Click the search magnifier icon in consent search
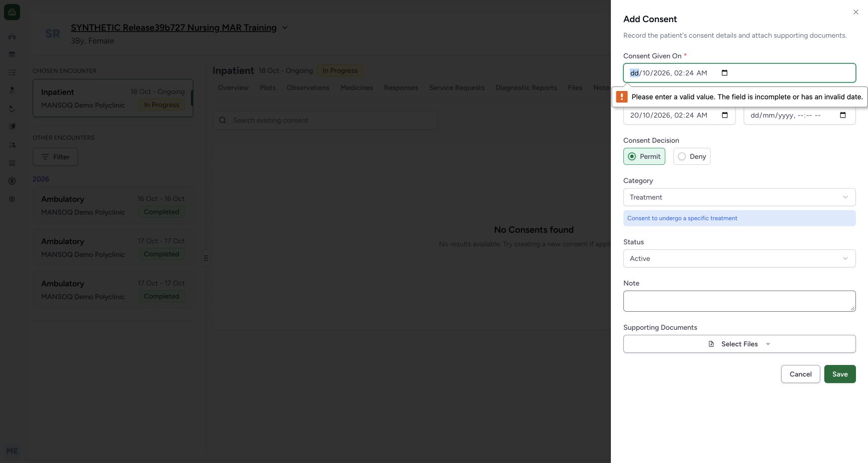This screenshot has width=868, height=463. (223, 120)
